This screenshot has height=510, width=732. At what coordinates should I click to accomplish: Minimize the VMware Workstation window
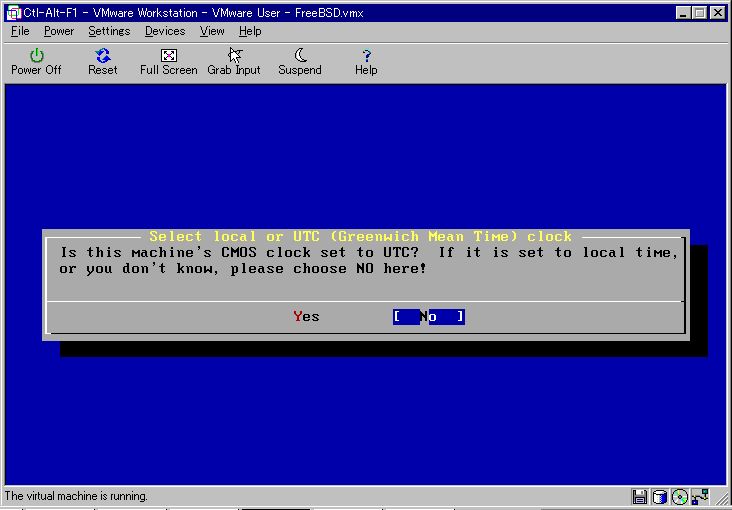[x=683, y=13]
